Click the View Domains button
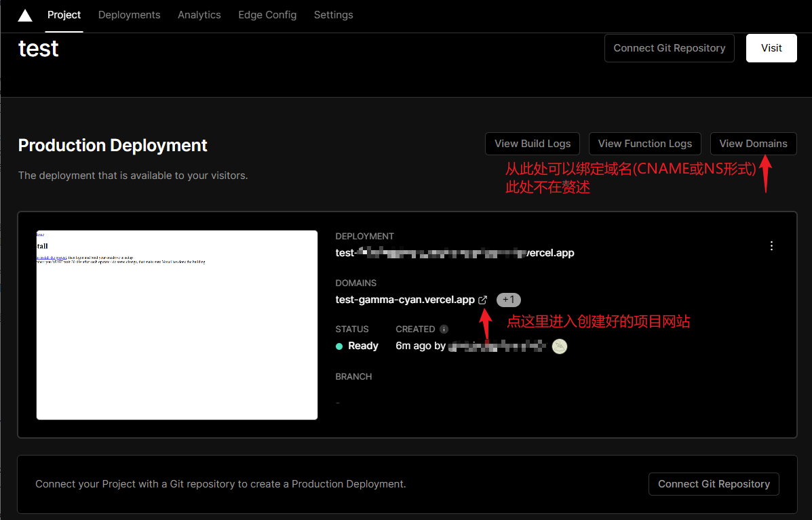The image size is (812, 520). coord(753,144)
